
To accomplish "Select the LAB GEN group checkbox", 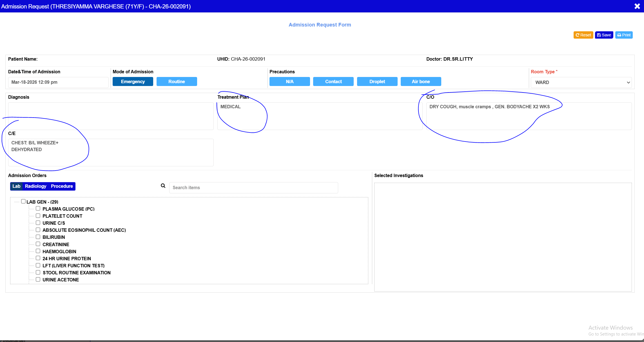I will 23,202.
